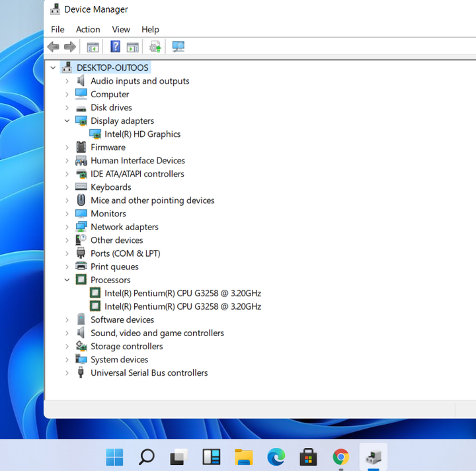Open the View menu
The height and width of the screenshot is (471, 476).
tap(121, 30)
